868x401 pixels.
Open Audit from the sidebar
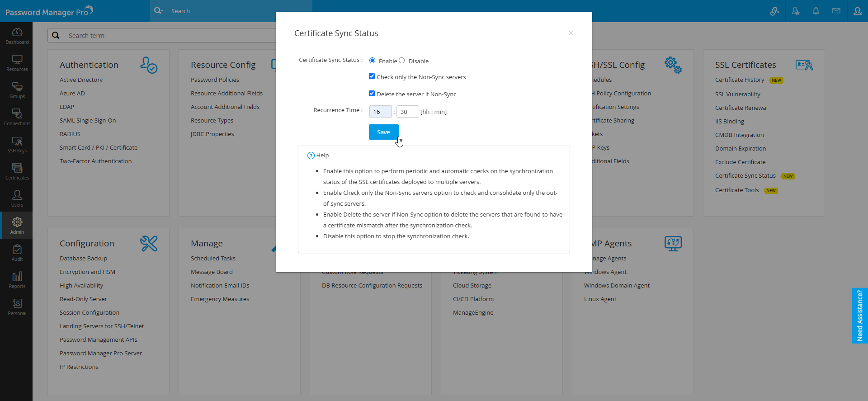point(17,253)
